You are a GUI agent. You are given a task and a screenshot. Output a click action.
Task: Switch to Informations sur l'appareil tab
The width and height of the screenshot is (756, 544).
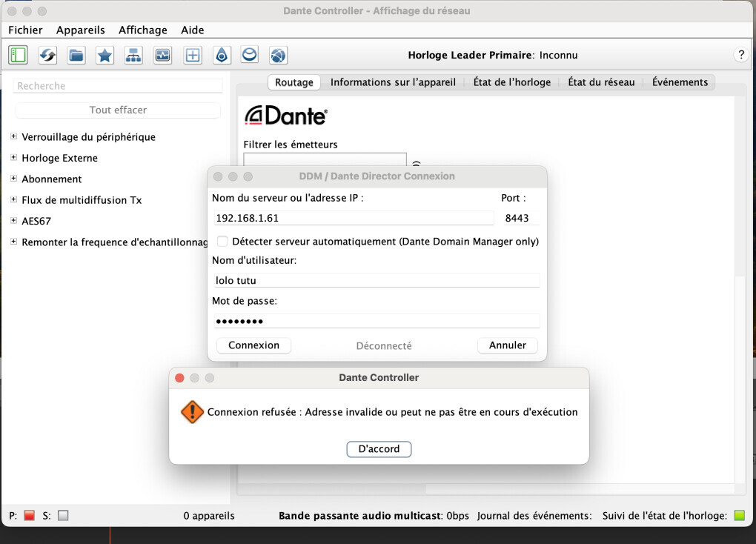[x=393, y=82]
